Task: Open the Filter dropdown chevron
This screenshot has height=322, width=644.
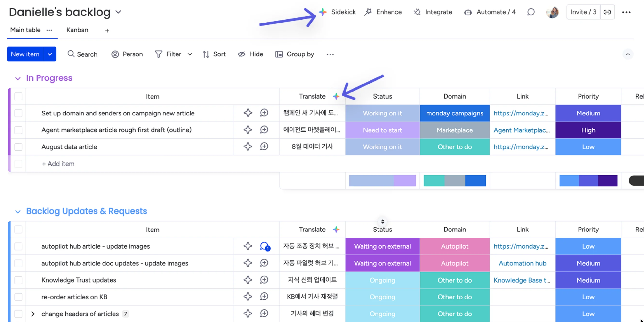Action: point(190,54)
